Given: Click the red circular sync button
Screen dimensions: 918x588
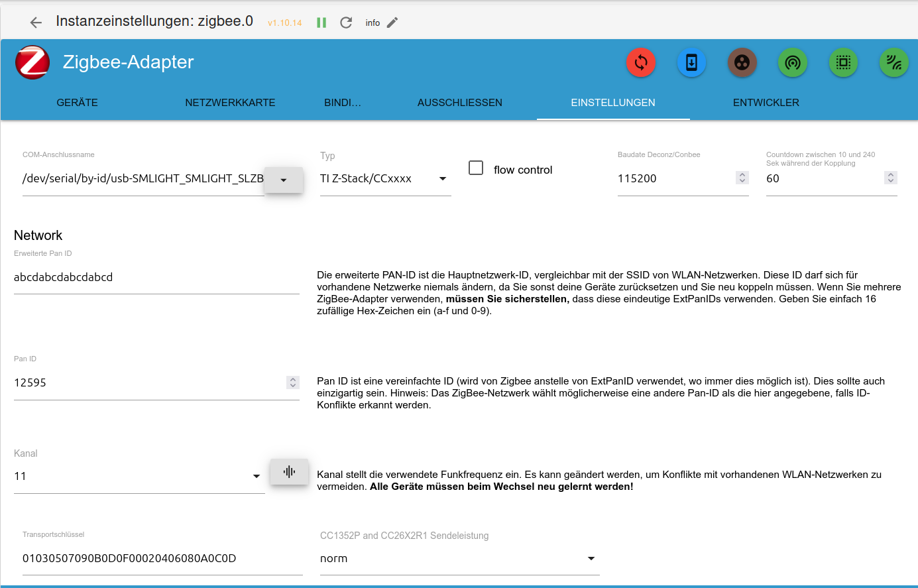Looking at the screenshot, I should click(641, 62).
